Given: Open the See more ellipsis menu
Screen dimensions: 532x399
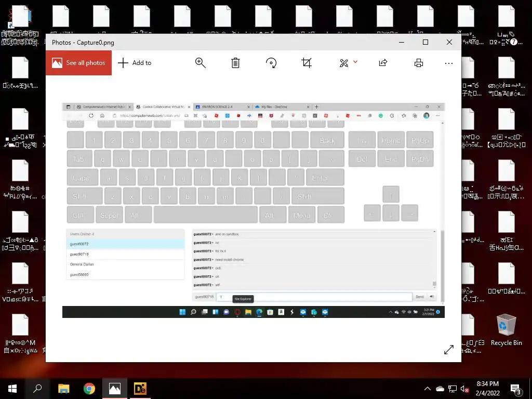Looking at the screenshot, I should click(448, 63).
